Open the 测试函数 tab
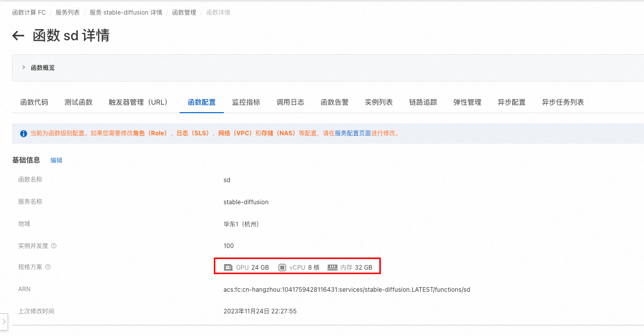The height and width of the screenshot is (336, 644). click(x=78, y=102)
